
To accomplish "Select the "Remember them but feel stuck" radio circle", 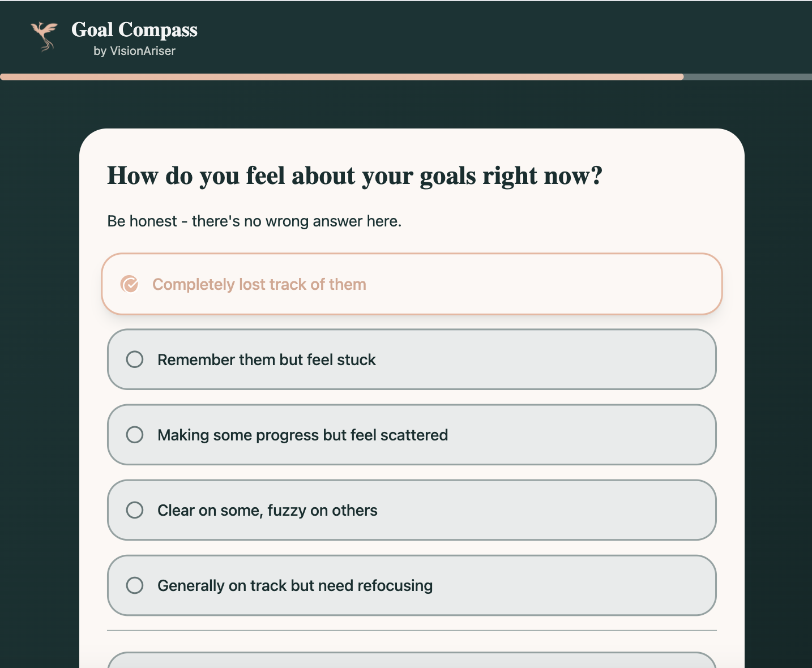I will pyautogui.click(x=135, y=359).
